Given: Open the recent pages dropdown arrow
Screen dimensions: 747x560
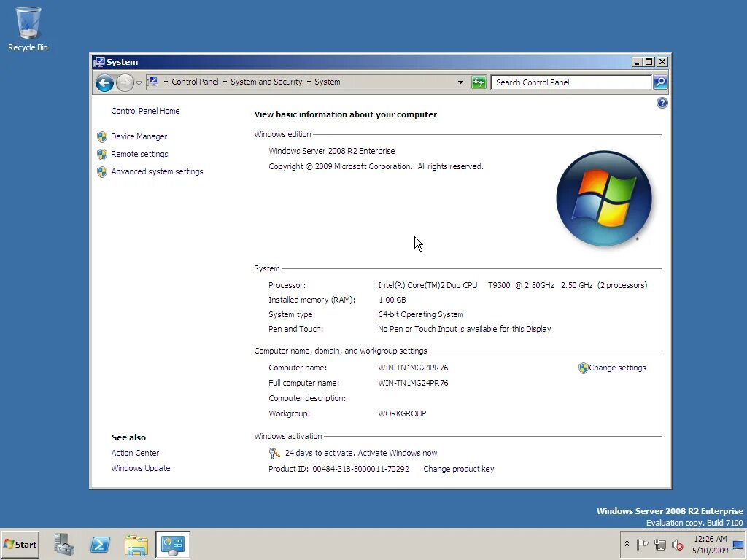Looking at the screenshot, I should (139, 83).
